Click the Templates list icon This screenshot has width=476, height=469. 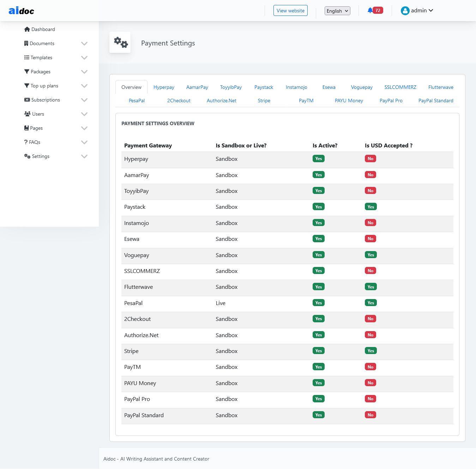[x=27, y=57]
